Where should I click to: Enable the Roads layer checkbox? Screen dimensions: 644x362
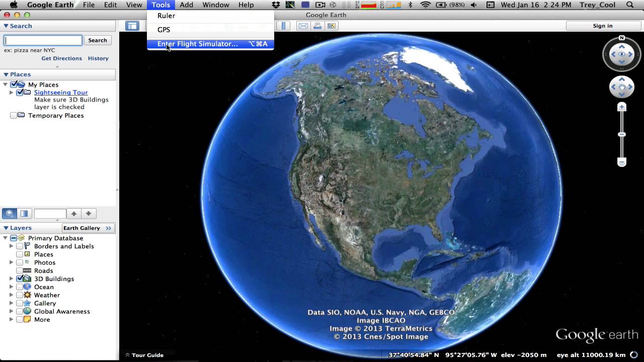click(20, 270)
